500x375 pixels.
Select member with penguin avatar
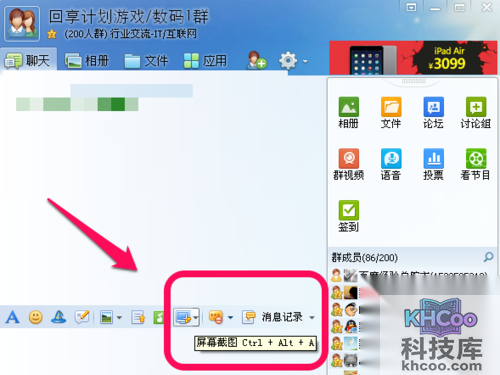(x=351, y=326)
